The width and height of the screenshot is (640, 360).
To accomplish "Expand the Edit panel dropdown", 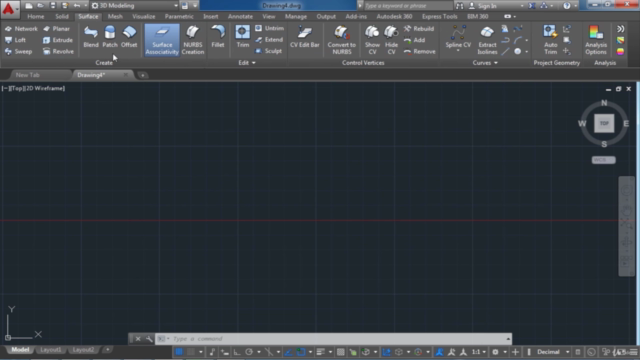I will coord(247,63).
